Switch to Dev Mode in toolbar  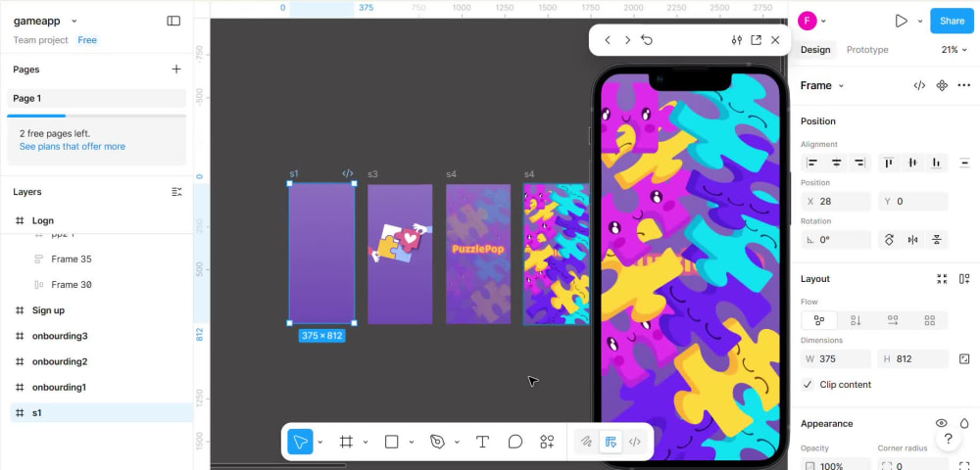click(634, 442)
